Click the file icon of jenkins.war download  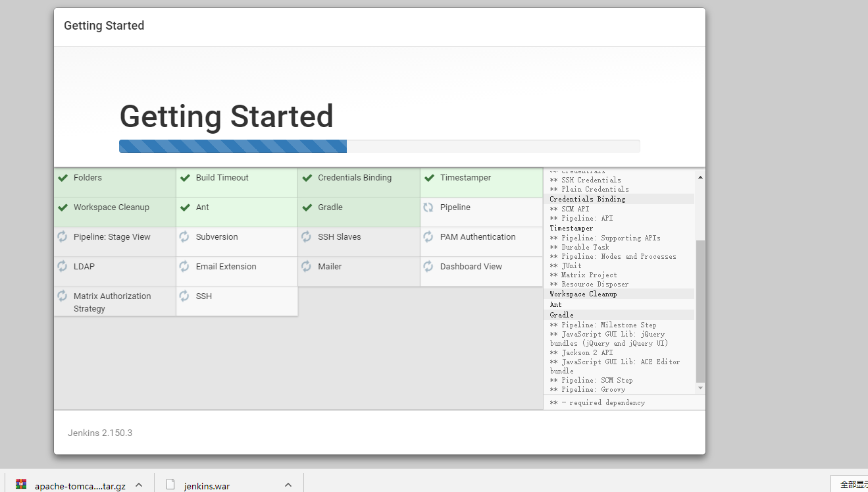pyautogui.click(x=170, y=485)
